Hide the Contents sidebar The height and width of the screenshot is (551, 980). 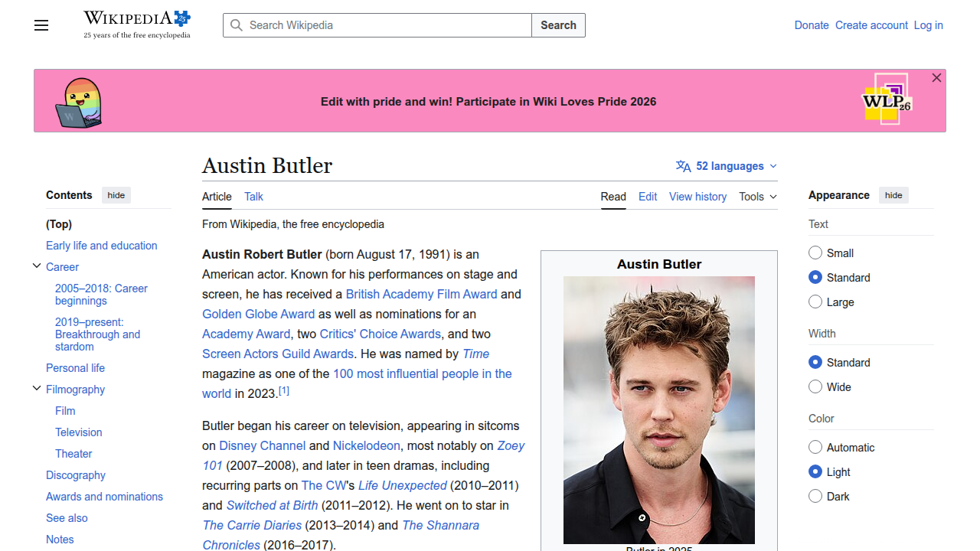pos(116,195)
